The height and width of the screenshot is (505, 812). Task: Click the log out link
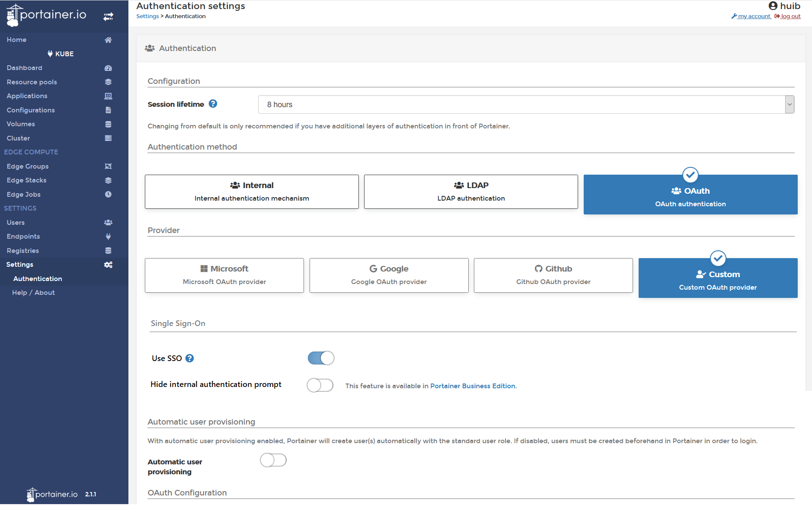pyautogui.click(x=790, y=16)
